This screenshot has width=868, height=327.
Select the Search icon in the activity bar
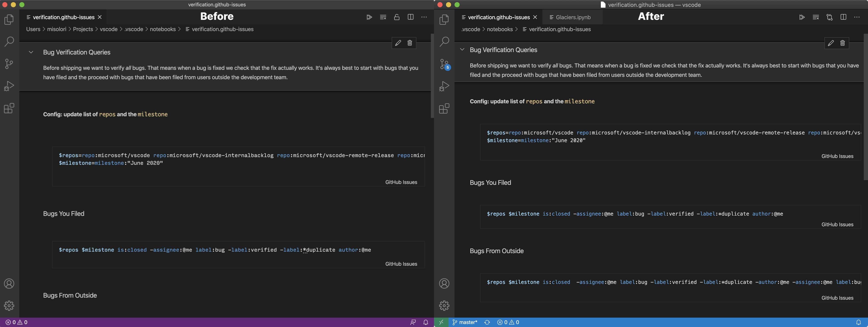click(x=9, y=41)
